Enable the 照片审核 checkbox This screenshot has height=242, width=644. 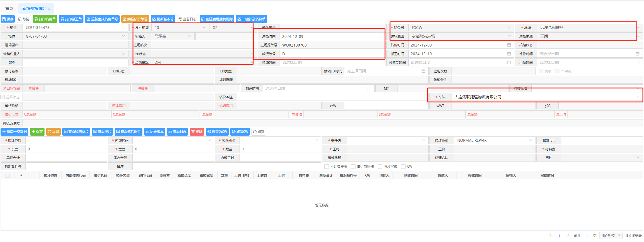(x=380, y=167)
